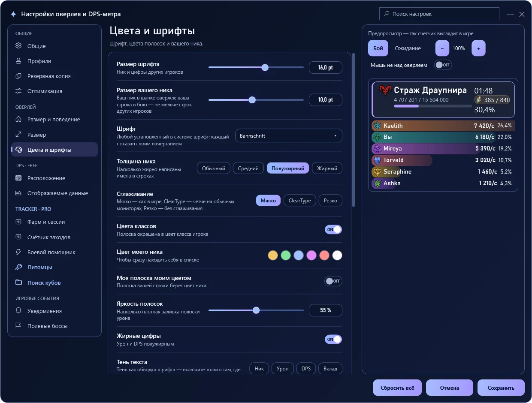Image resolution: width=532 pixels, height=403 pixels.
Task: Click the Сбросить всё button
Action: pos(397,388)
